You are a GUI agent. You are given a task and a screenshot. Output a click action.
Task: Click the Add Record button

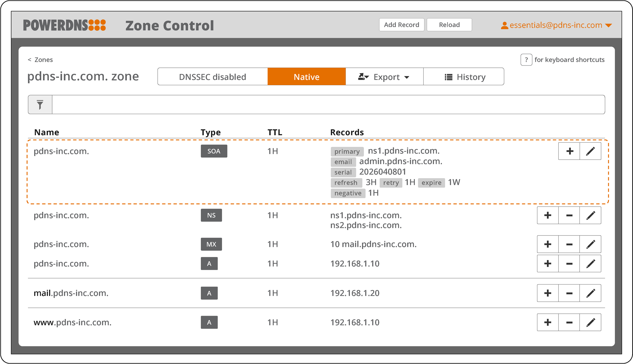pyautogui.click(x=401, y=25)
